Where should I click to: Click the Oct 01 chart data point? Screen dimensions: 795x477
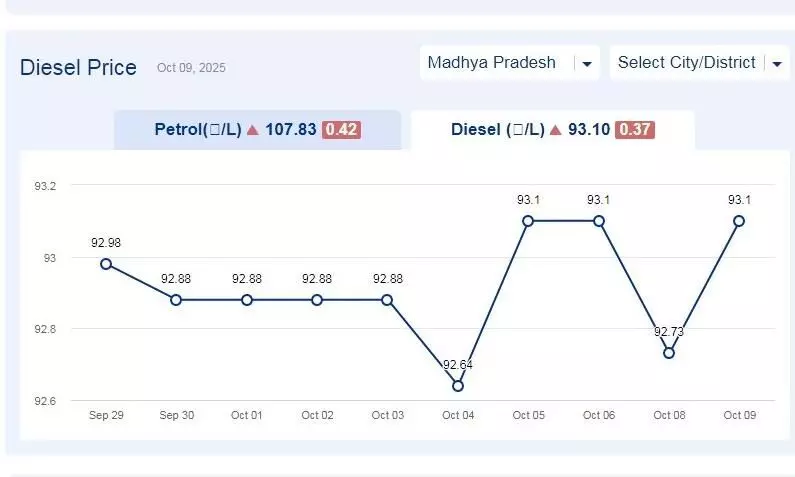[x=247, y=300]
